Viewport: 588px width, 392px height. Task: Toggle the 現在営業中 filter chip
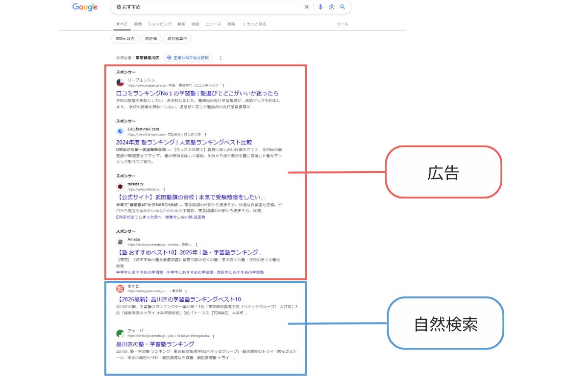(177, 39)
